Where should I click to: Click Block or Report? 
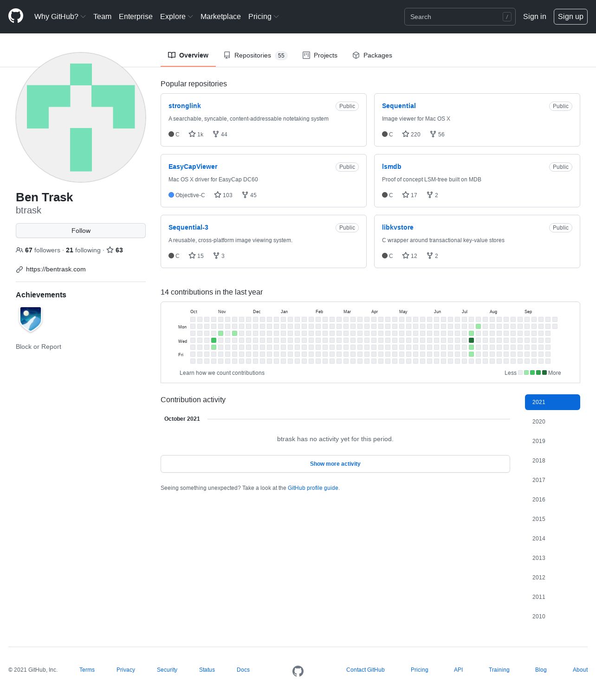(39, 347)
